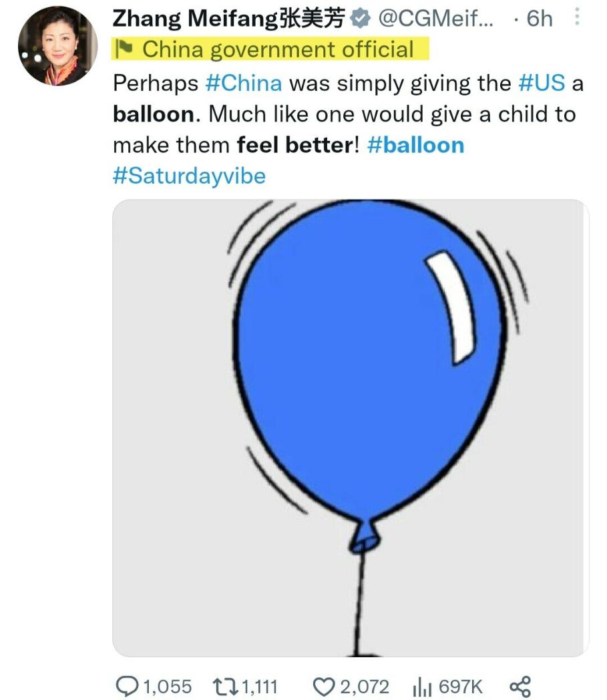Click the government flag label icon

pyautogui.click(x=124, y=49)
